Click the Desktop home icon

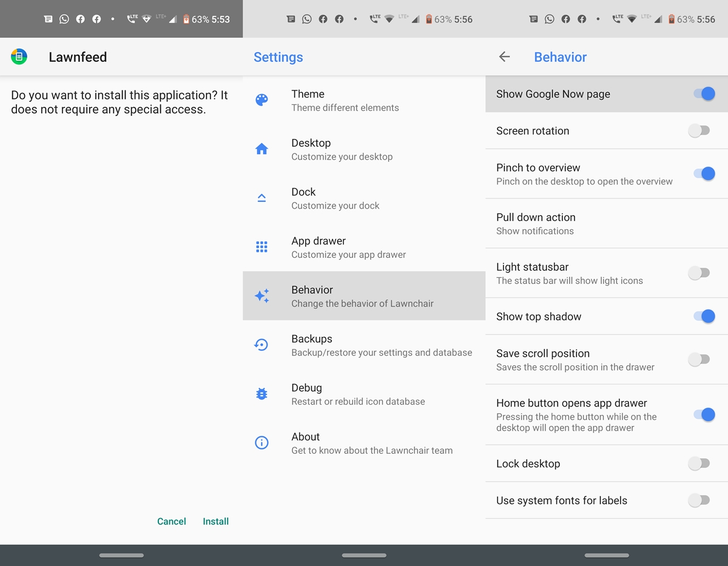tap(261, 149)
